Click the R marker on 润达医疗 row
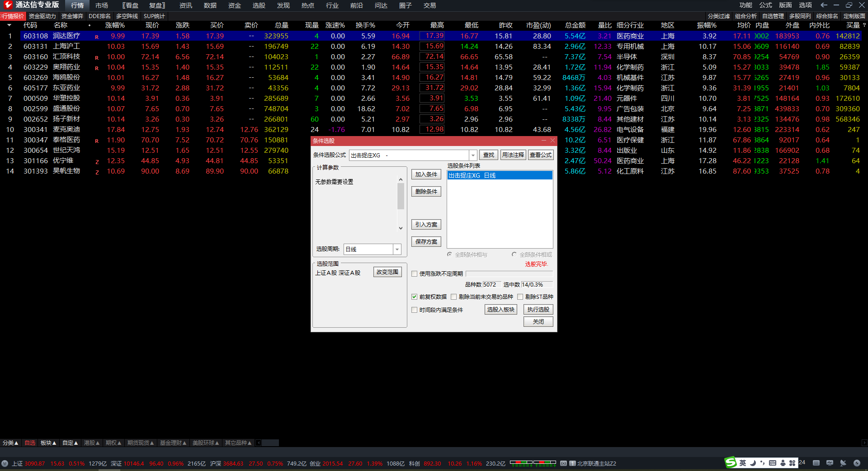Viewport: 868px width, 471px height. pyautogui.click(x=97, y=37)
